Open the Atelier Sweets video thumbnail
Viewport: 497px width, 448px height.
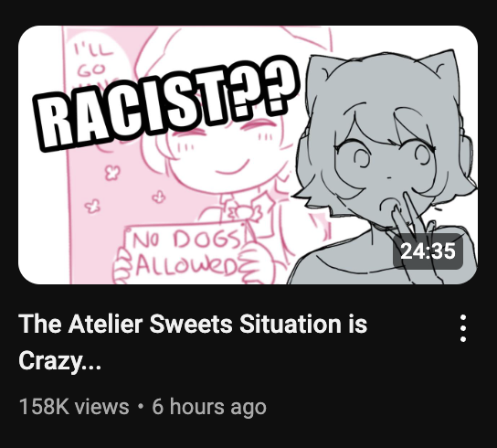[248, 155]
